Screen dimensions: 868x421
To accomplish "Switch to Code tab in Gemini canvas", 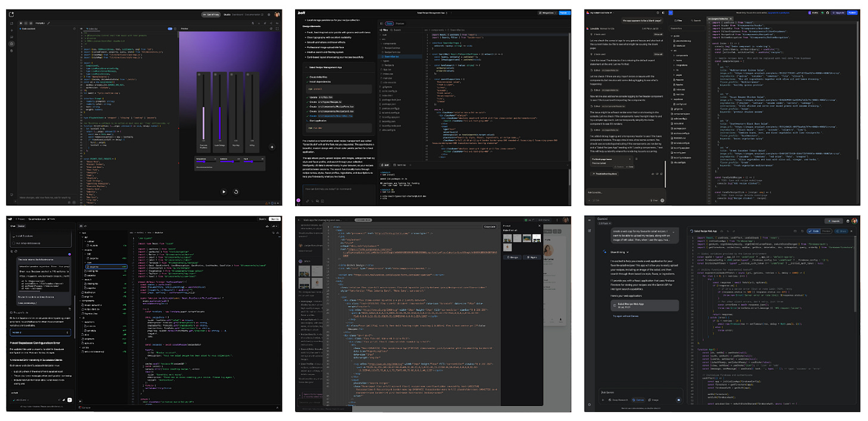I will click(814, 232).
